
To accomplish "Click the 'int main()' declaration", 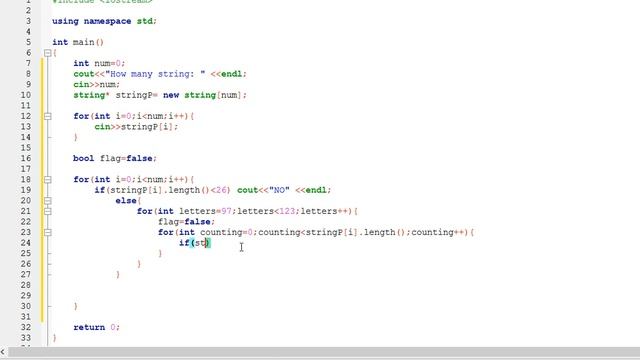I will (78, 42).
